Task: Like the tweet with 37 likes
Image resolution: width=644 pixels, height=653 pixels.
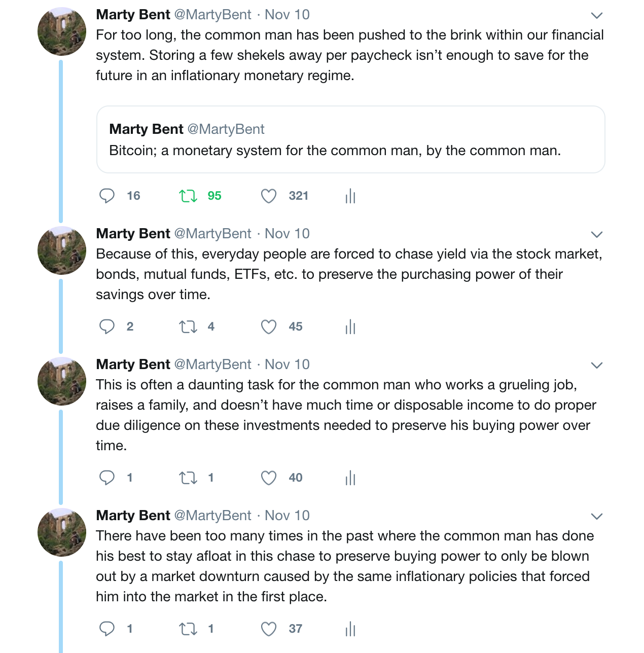Action: [269, 629]
